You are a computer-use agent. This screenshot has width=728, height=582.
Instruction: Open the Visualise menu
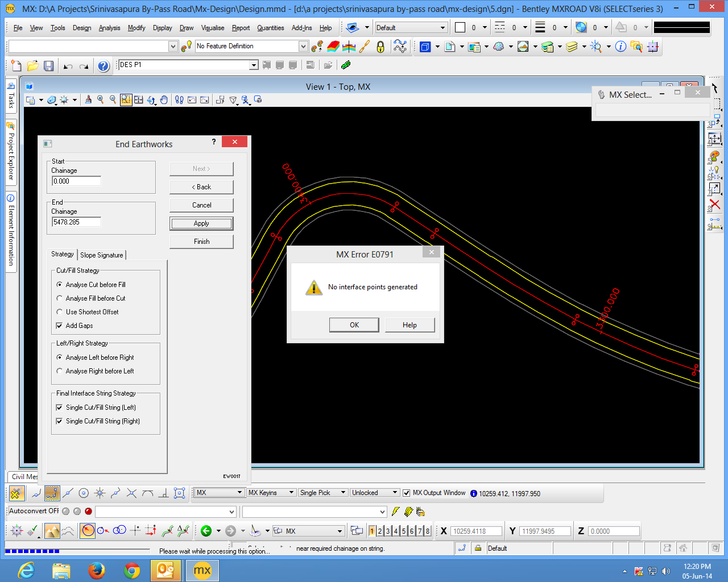tap(213, 28)
